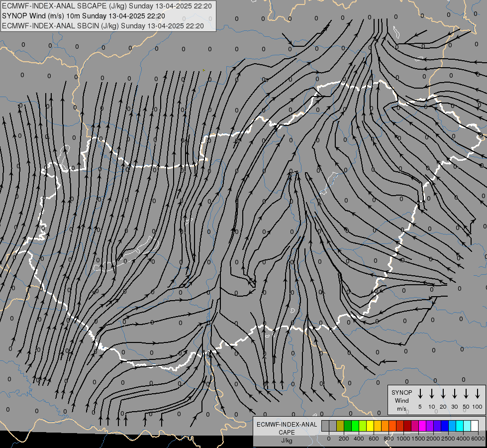
Task: Click the 1500 tick label on CAPE scale
Action: click(418, 439)
